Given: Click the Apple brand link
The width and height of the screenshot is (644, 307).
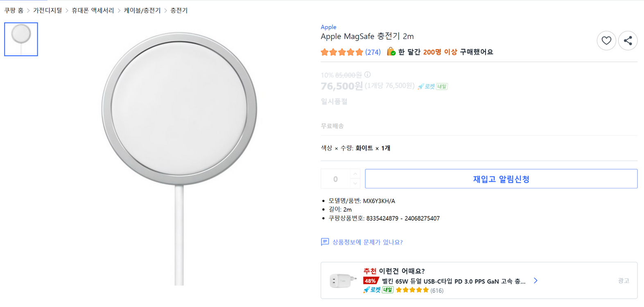Looking at the screenshot, I should tap(328, 27).
